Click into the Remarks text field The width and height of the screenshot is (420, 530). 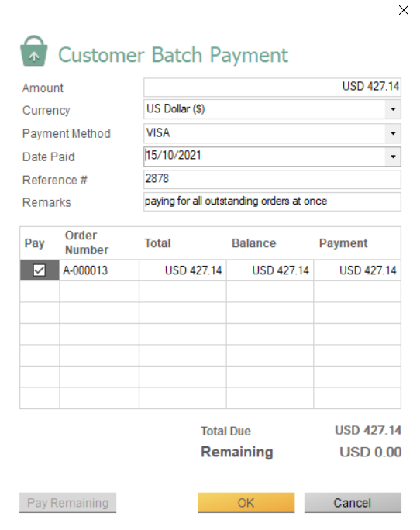[272, 201]
